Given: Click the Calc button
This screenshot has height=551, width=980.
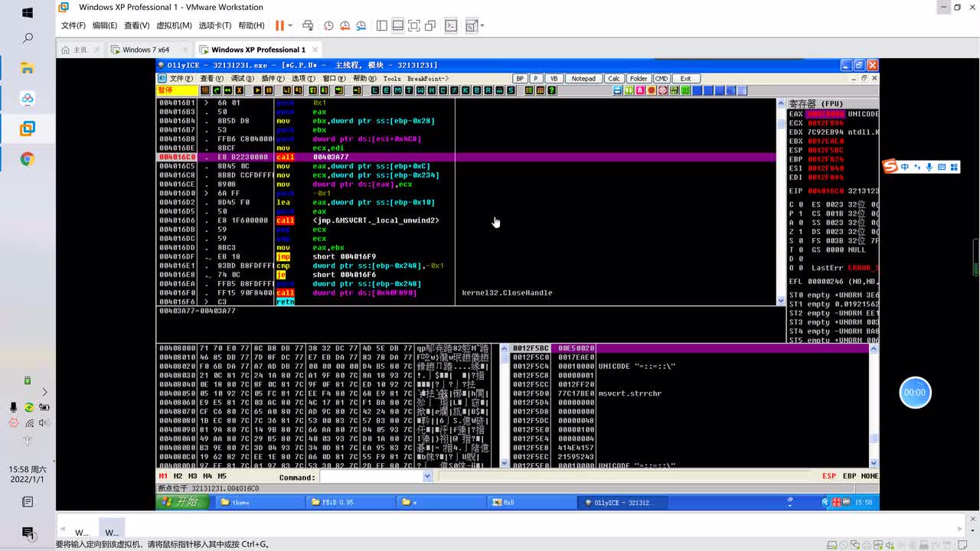Looking at the screenshot, I should (x=613, y=78).
